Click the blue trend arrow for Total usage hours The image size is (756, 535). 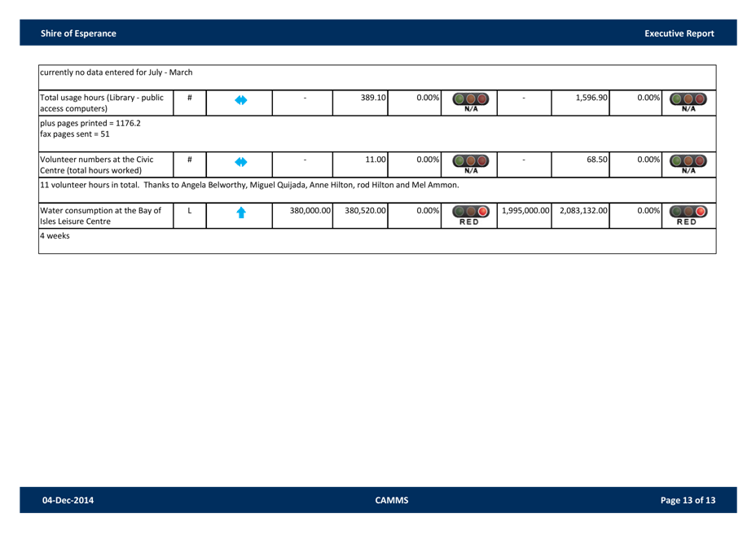(240, 101)
